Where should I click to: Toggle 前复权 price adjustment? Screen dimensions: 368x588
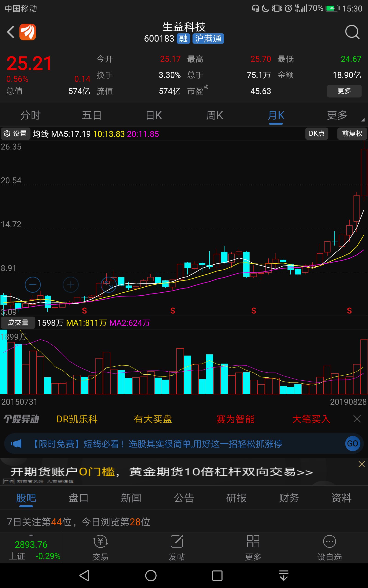pos(352,133)
